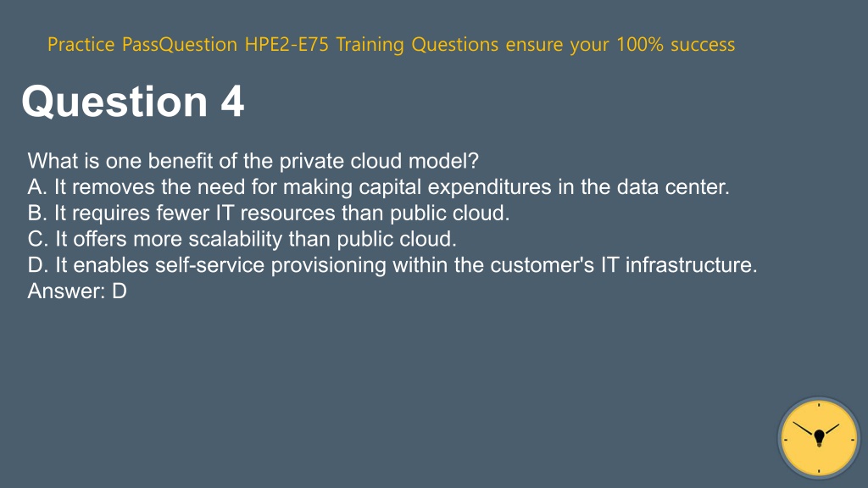The width and height of the screenshot is (868, 488).
Task: Click "100% success" in the banner
Action: 676,44
